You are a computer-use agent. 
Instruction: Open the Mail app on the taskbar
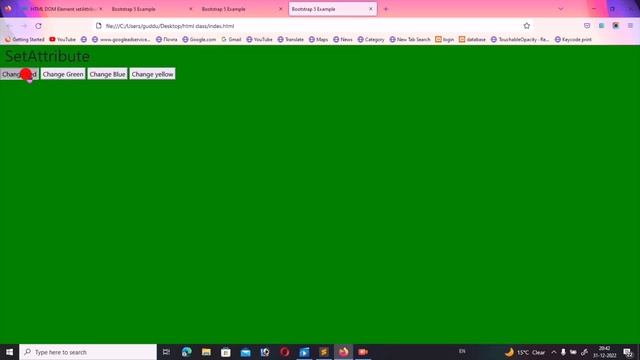245,352
